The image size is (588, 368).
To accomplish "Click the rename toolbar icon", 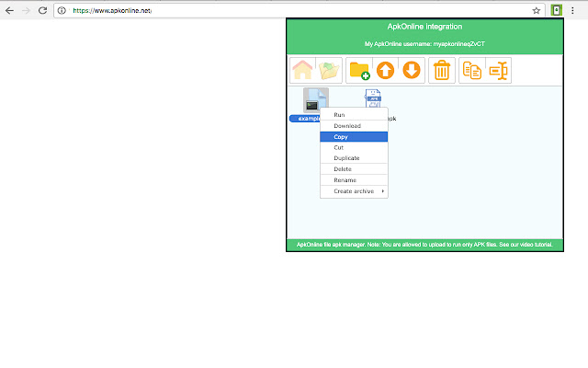I will point(498,70).
